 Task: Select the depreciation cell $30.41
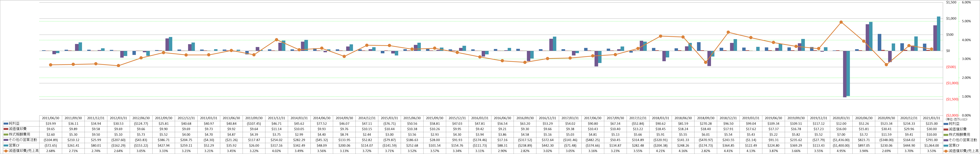[x=886, y=129]
